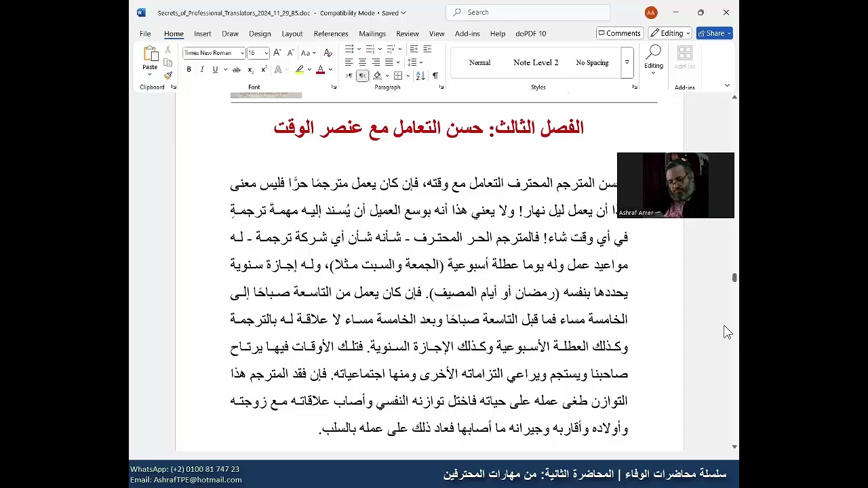Screen dimensions: 868x488
Task: Decrease paragraph indent
Action: 414,49
